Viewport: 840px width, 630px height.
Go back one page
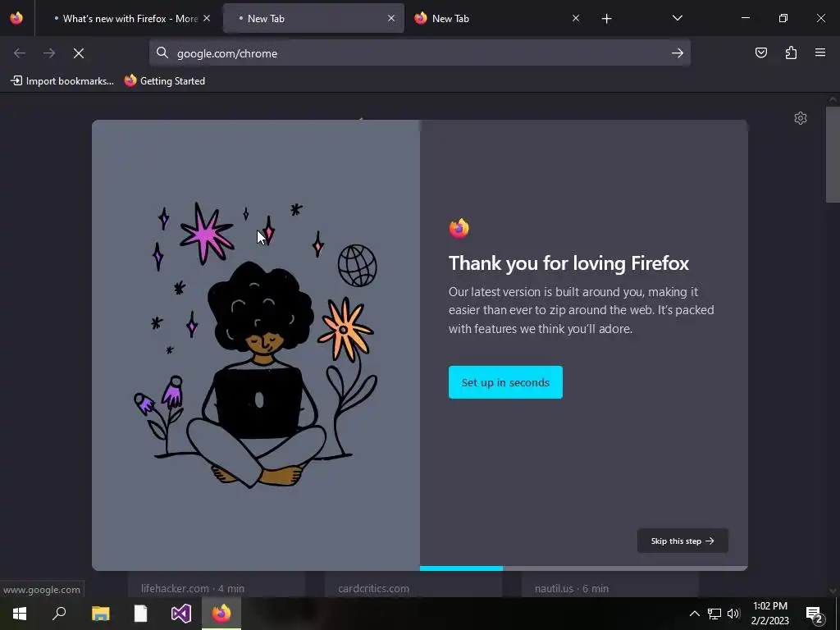[x=20, y=53]
